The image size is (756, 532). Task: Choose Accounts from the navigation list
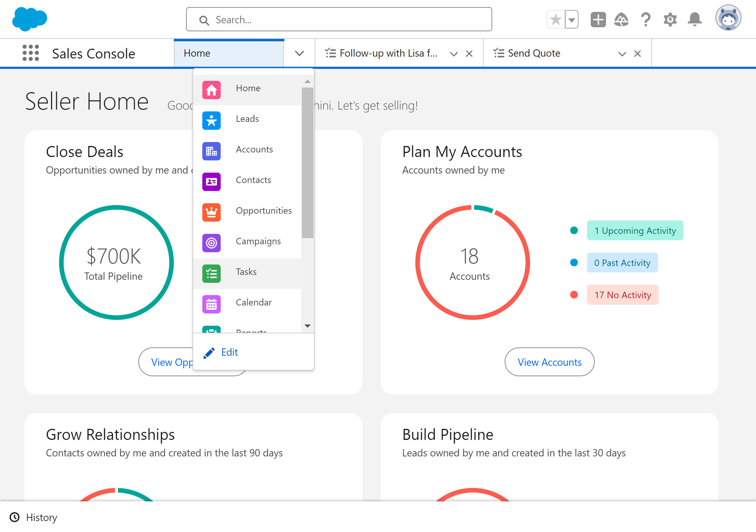(x=247, y=151)
